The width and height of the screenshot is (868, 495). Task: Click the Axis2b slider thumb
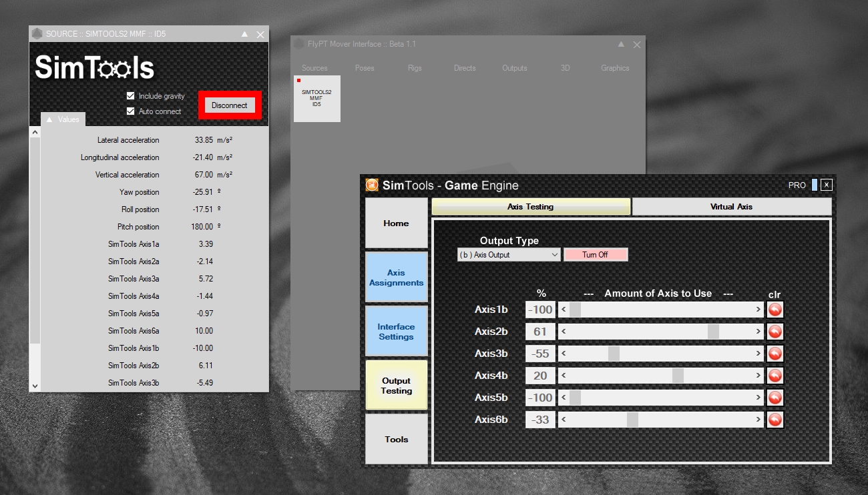(713, 332)
